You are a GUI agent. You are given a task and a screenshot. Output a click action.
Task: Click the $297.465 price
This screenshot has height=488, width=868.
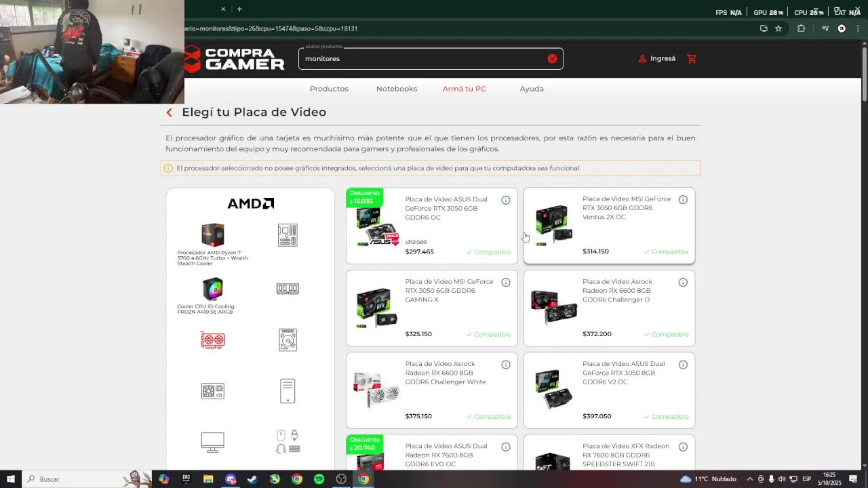click(x=419, y=252)
